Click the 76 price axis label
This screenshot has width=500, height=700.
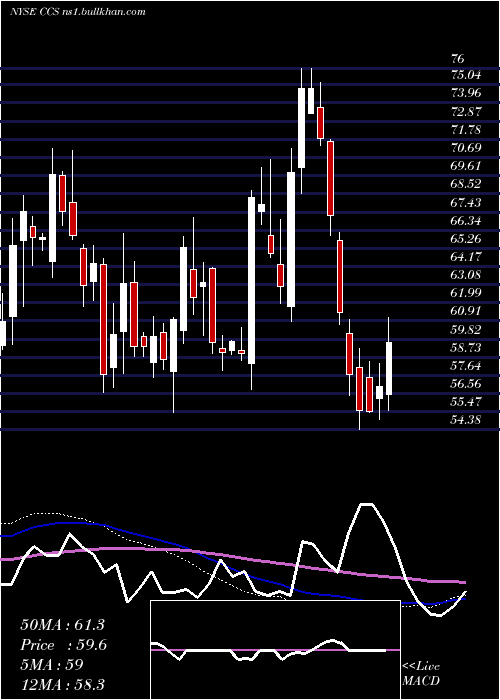[x=458, y=59]
